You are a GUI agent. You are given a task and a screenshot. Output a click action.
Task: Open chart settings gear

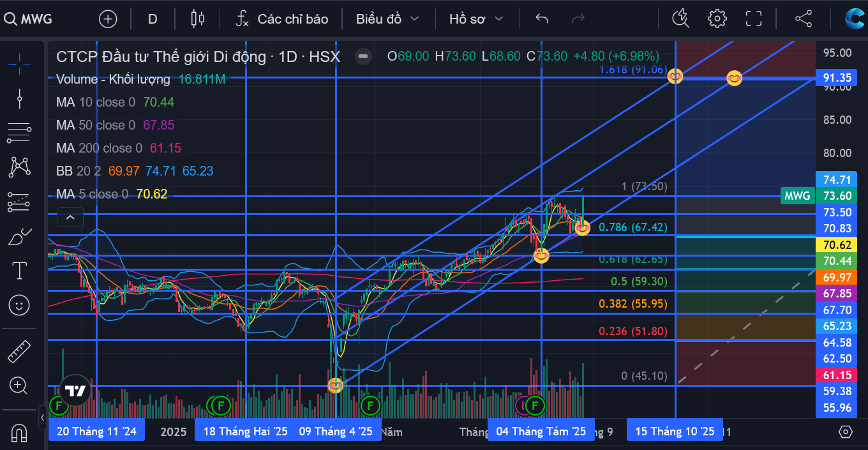pyautogui.click(x=717, y=19)
